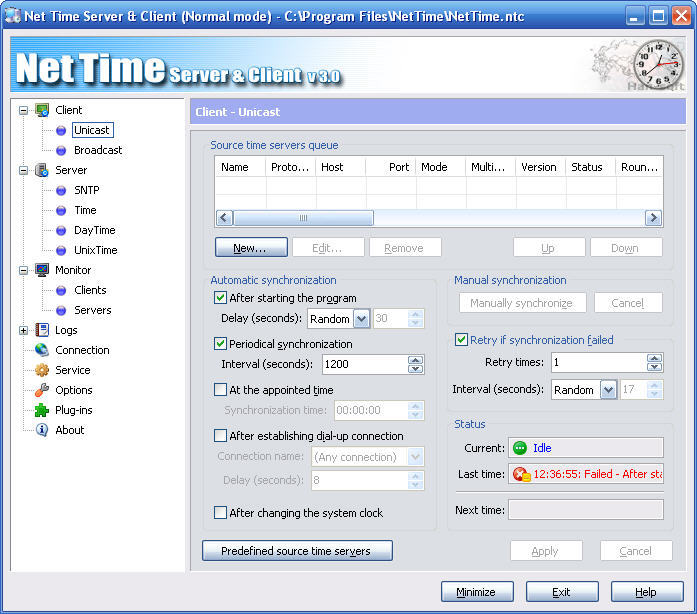Uncheck After starting the program
This screenshot has width=697, height=614.
[x=220, y=297]
